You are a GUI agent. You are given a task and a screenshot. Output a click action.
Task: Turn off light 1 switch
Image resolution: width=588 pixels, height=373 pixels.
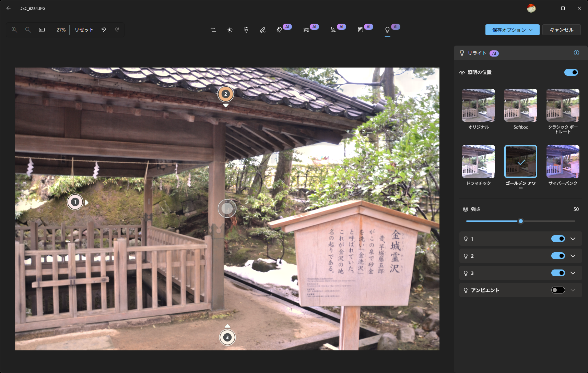pyautogui.click(x=558, y=239)
